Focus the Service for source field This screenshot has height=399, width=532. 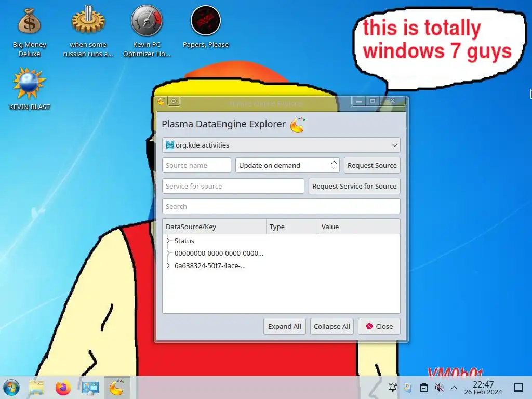coord(233,186)
